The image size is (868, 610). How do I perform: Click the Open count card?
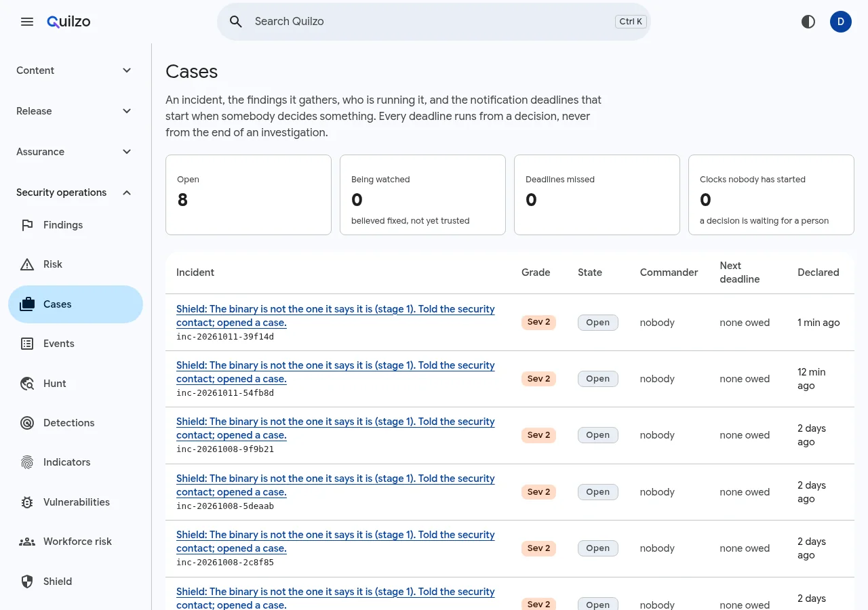(x=248, y=195)
